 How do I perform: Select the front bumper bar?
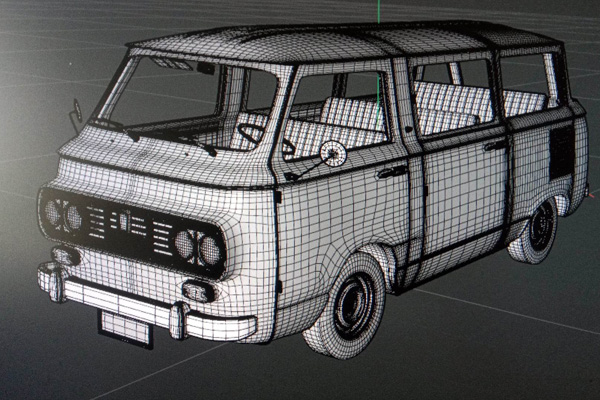[x=147, y=301]
